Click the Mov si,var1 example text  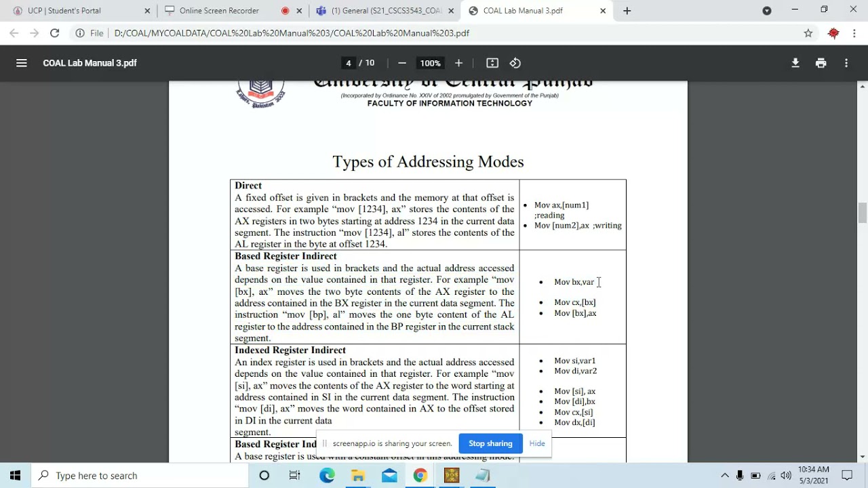tap(575, 361)
